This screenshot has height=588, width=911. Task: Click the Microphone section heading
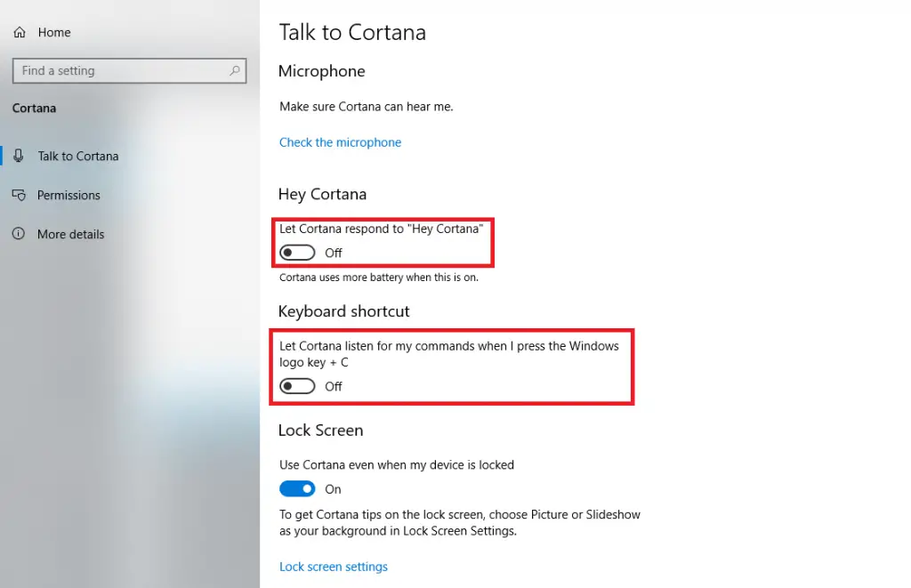[x=322, y=71]
